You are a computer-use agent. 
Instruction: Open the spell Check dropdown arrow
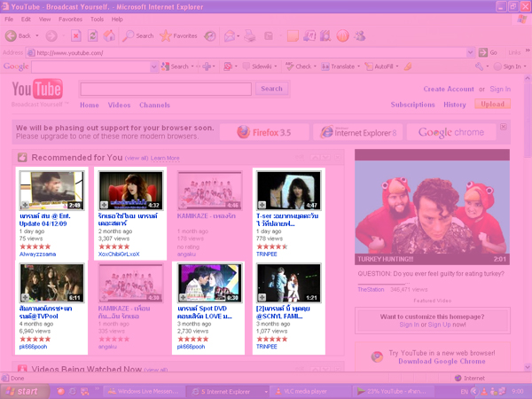315,66
